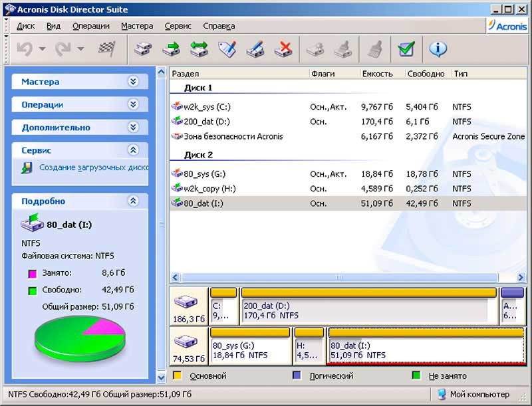Screen dimensions: 532x406
Task: Click sidebar scrollbar up arrow
Action: point(161,72)
